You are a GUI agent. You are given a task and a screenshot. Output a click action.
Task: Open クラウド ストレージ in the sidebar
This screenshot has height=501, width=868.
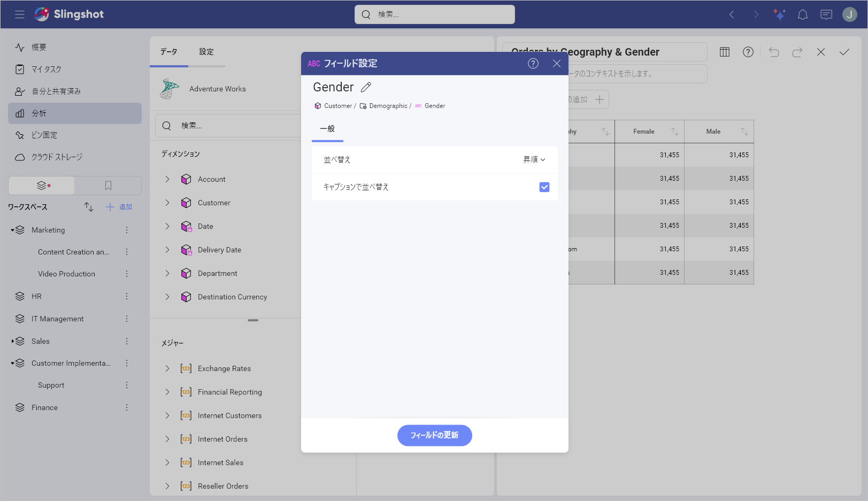[75, 157]
